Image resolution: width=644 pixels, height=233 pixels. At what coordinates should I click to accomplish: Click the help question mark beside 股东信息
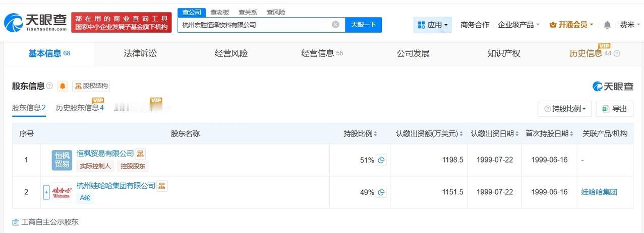point(49,86)
